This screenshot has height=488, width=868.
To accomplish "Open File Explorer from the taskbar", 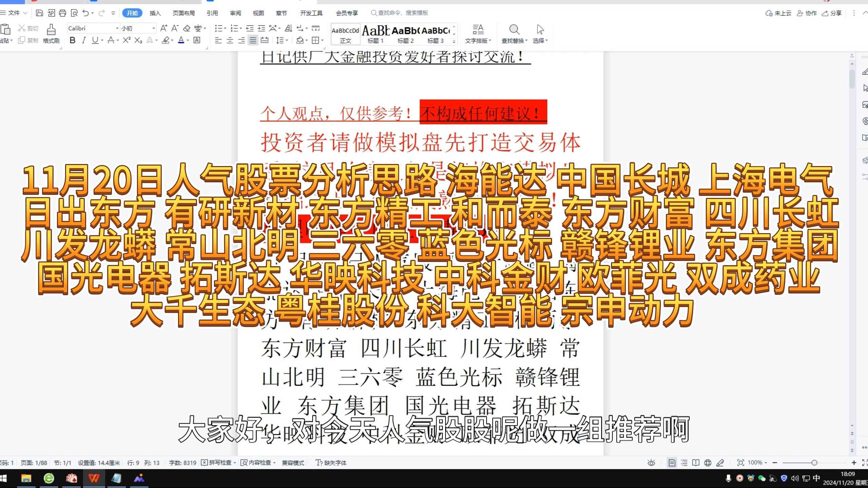I will pos(26,478).
